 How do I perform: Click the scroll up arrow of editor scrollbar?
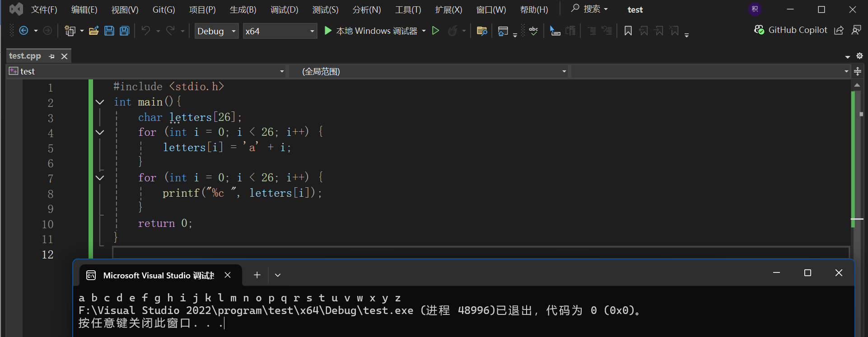click(857, 85)
